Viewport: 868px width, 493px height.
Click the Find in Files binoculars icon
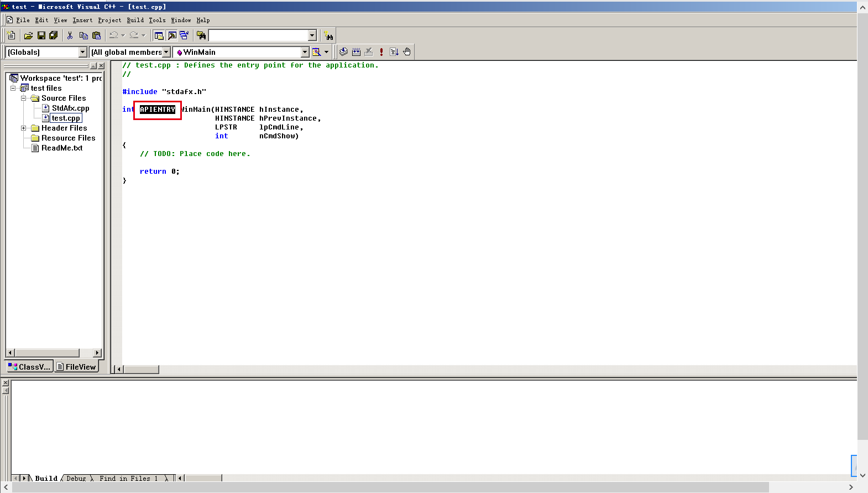coord(201,35)
